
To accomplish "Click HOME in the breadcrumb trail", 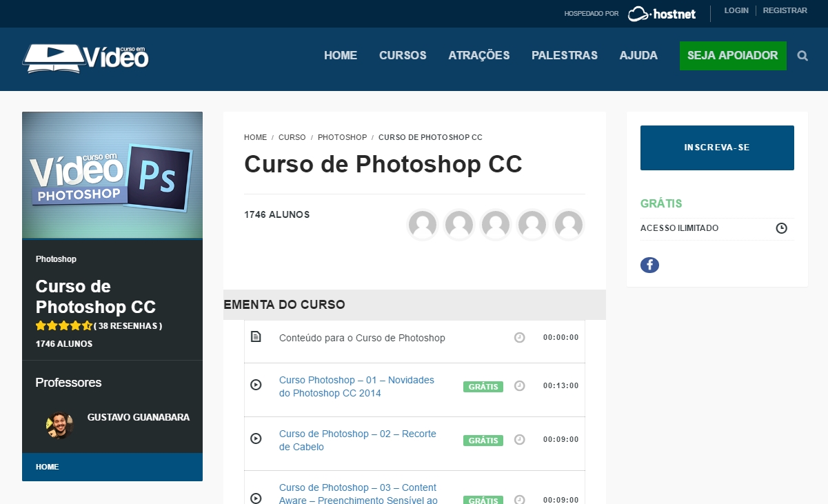I will (255, 138).
